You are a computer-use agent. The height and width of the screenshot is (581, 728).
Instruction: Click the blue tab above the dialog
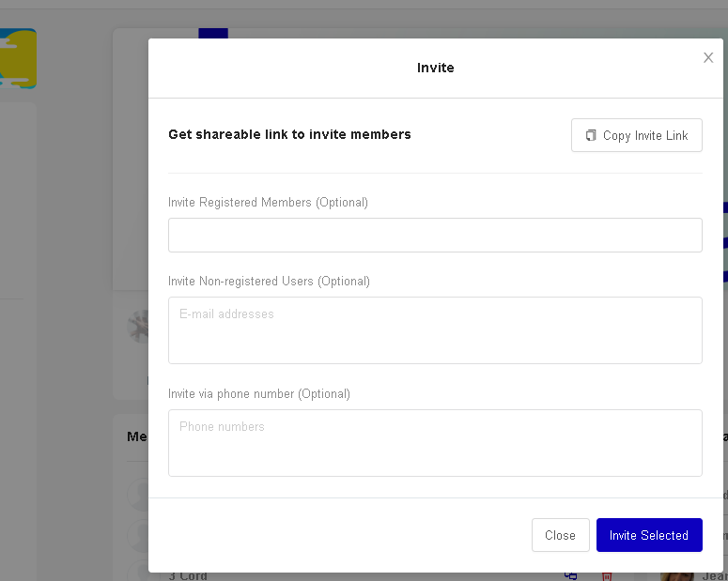213,34
